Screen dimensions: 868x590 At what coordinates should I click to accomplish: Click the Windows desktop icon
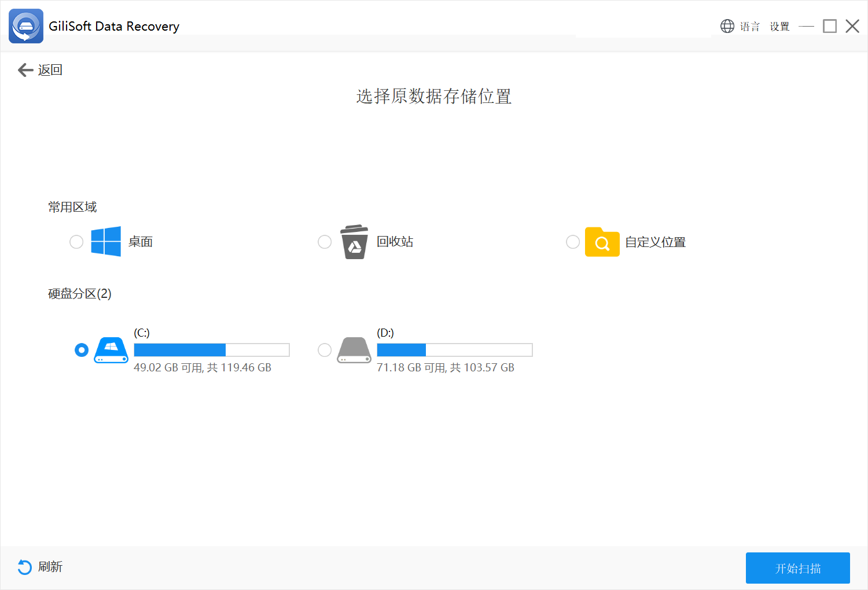point(106,241)
